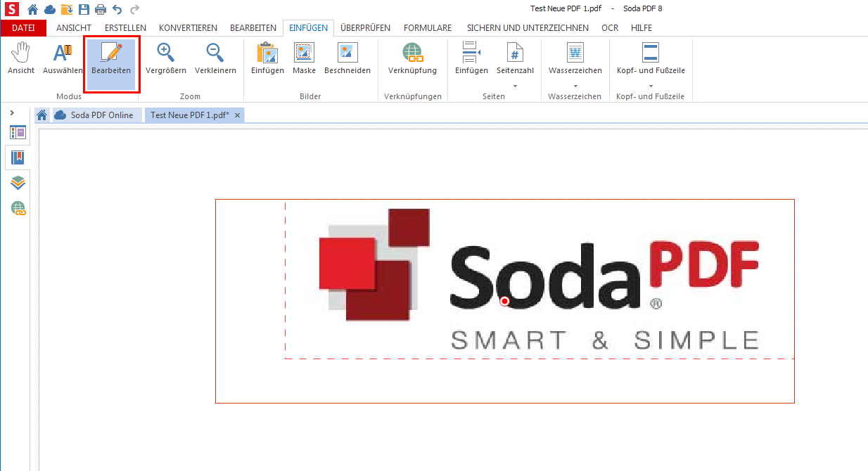Add a Verknüpfung link from ribbon
The image size is (868, 471).
coord(412,59)
